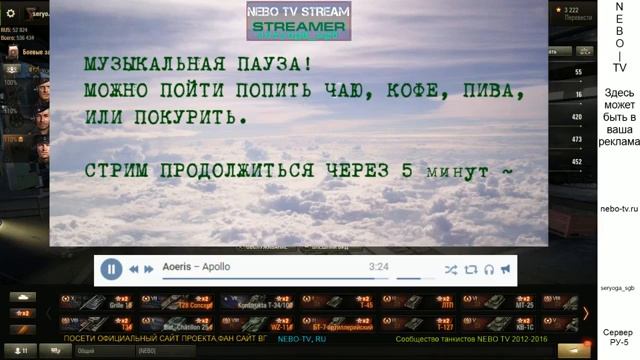Select the third crew member portrait
The width and height of the screenshot is (640, 360).
(x=42, y=149)
